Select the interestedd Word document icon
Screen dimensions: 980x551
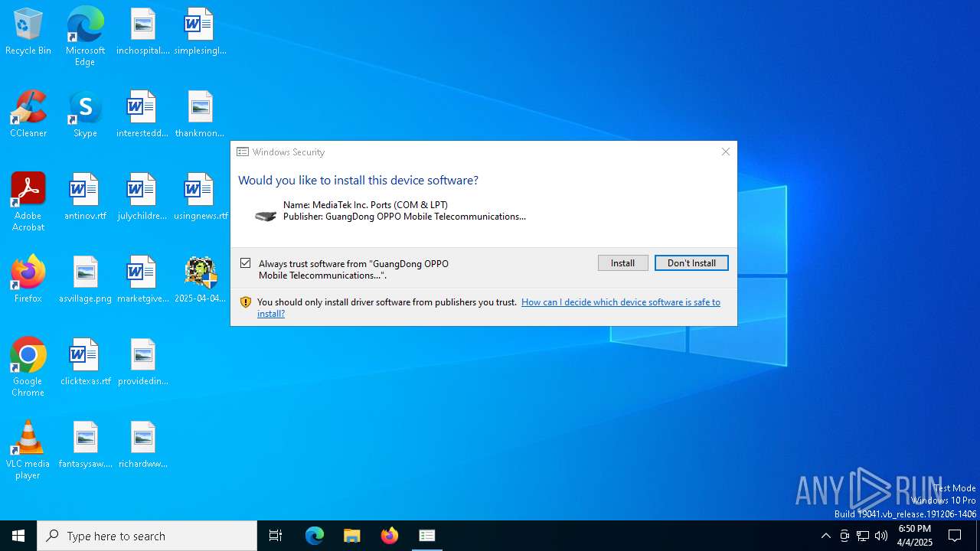pyautogui.click(x=142, y=115)
